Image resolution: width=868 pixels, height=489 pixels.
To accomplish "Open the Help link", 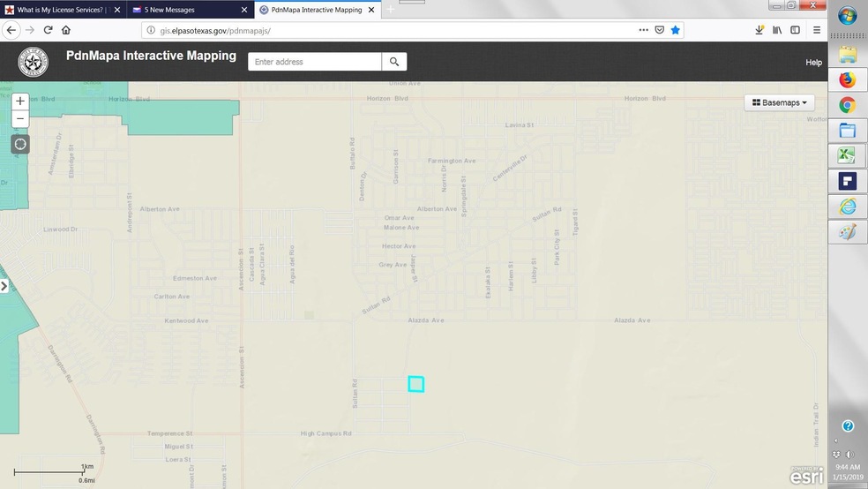I will [x=813, y=63].
